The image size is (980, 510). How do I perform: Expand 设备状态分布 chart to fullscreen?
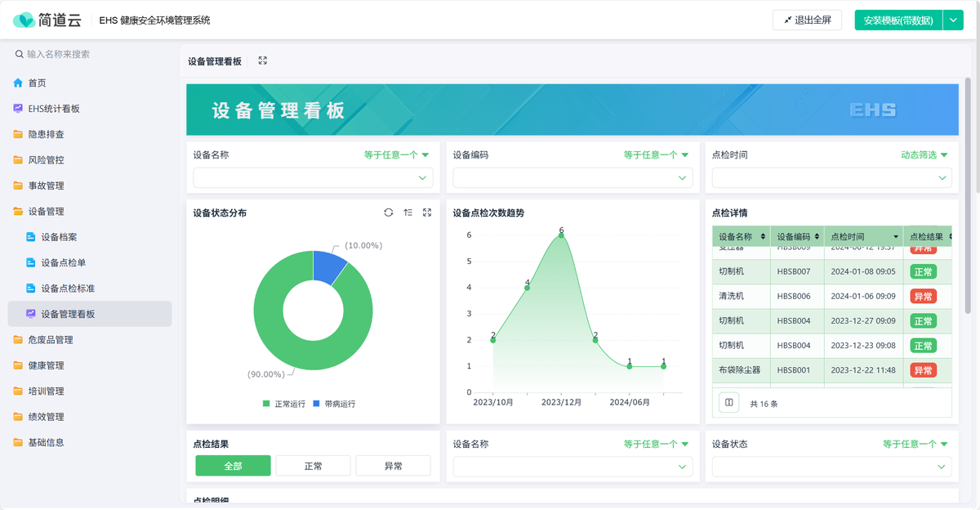coord(427,212)
